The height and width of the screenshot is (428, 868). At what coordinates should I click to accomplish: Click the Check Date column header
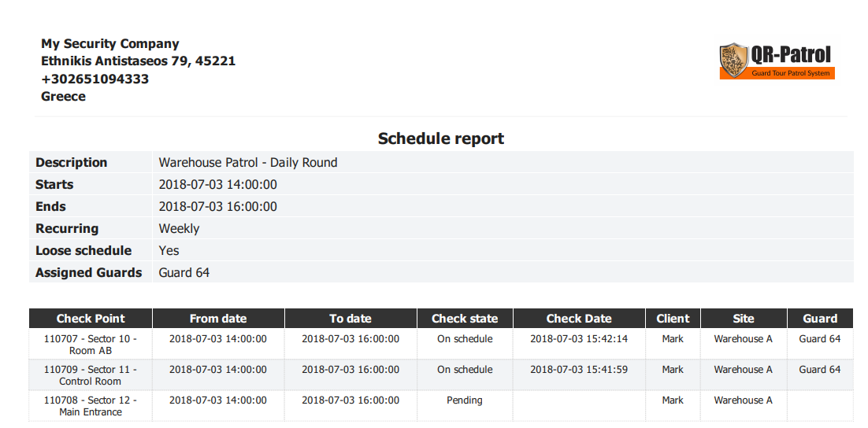579,319
